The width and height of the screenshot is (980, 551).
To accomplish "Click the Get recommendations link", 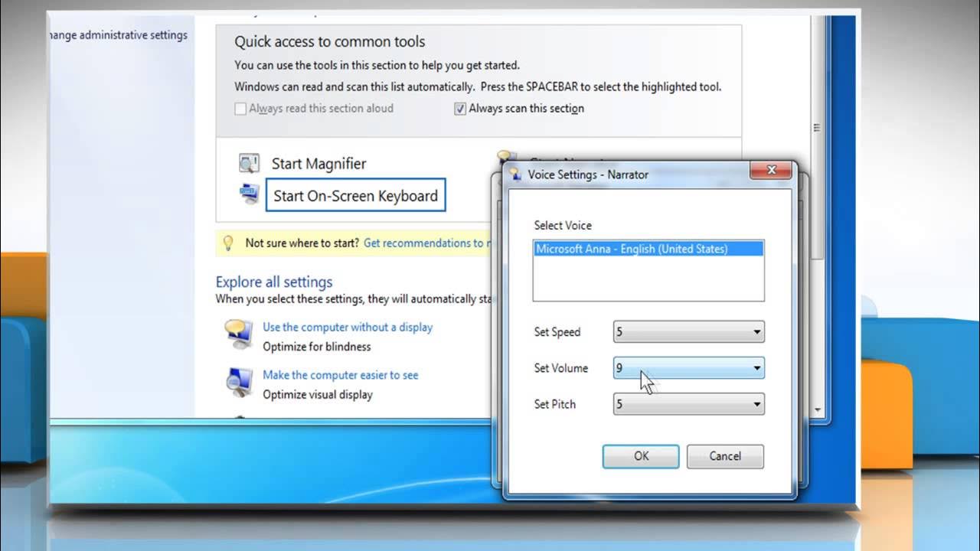I will (x=426, y=243).
